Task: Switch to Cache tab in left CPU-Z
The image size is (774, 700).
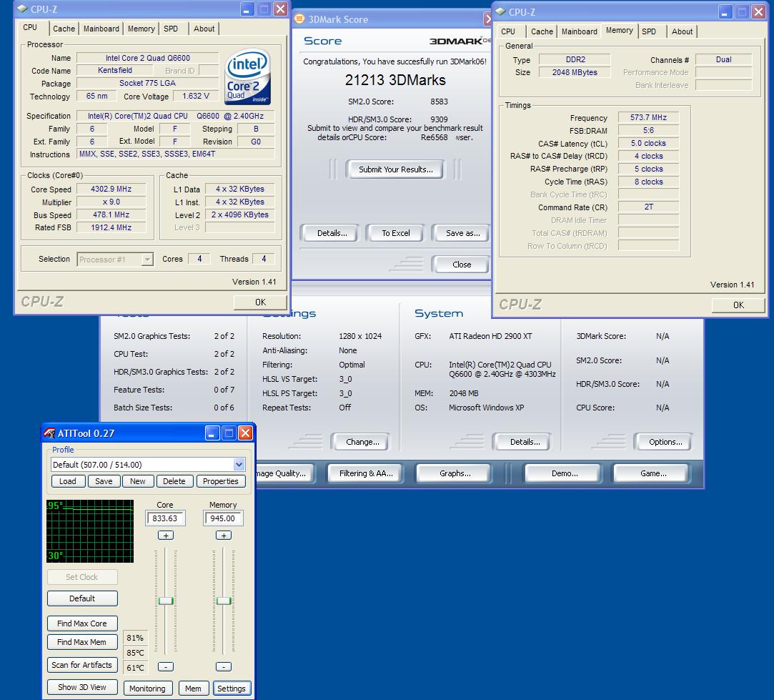Action: tap(64, 29)
